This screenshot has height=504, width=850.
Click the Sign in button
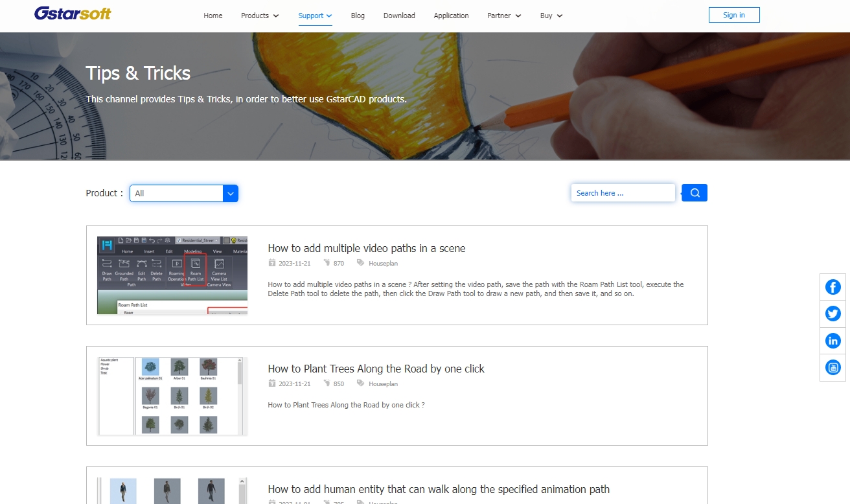pos(733,15)
